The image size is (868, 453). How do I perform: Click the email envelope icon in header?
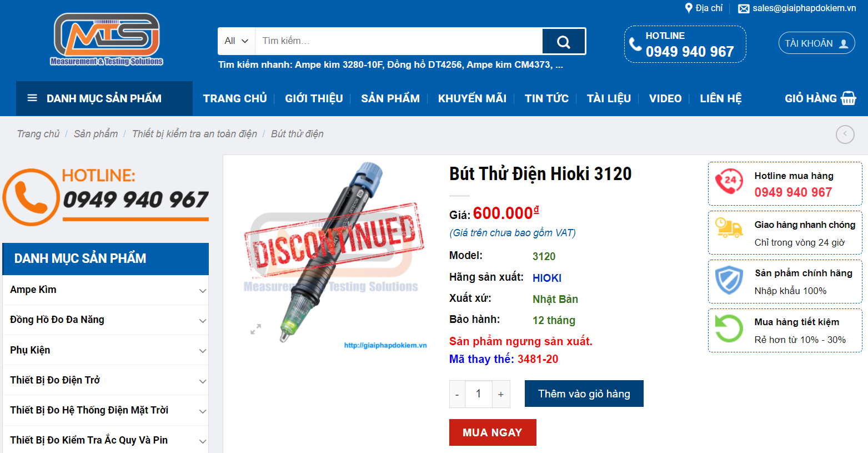[x=743, y=8]
